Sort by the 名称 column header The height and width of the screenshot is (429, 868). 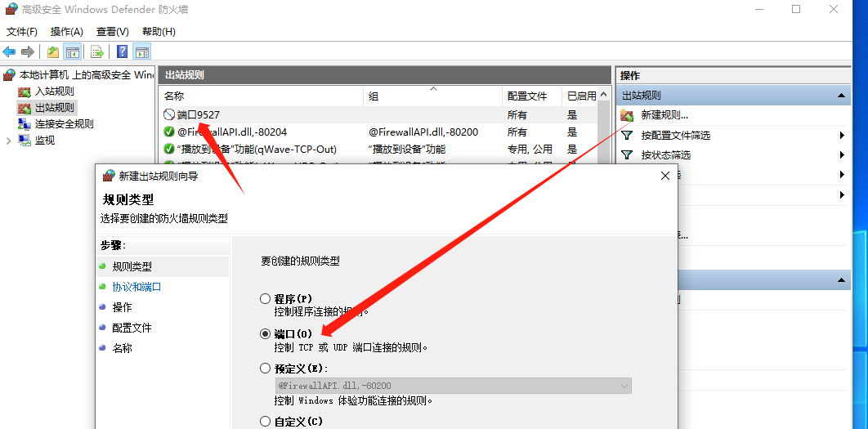tap(262, 96)
